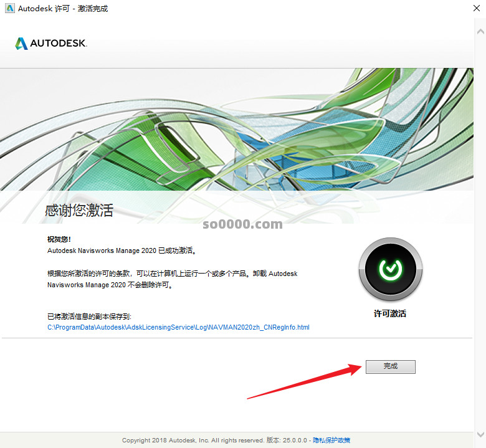Click the Autodesk logo in the header

pos(51,44)
